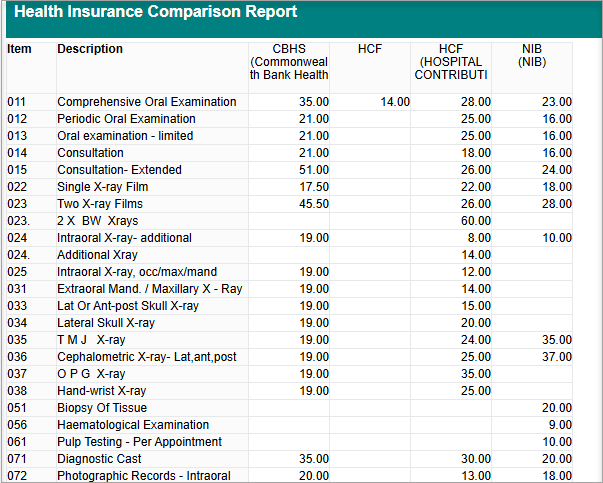The width and height of the screenshot is (603, 483).
Task: Click Oral examination - limited description
Action: coord(125,136)
